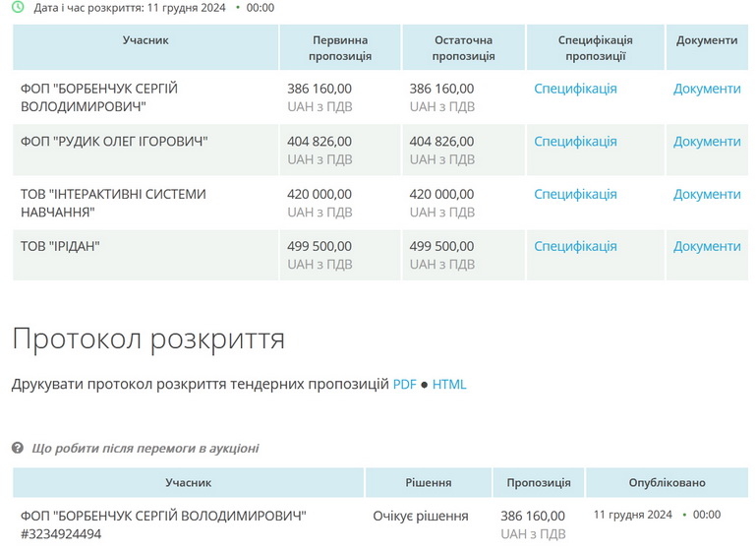Open Документи for ФОП Борбенчук Сергій Володимирович

coord(706,89)
